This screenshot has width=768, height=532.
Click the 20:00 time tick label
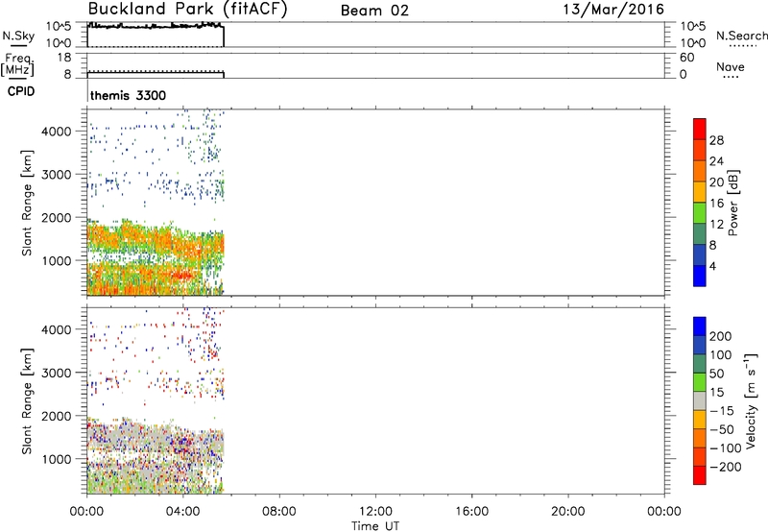(567, 512)
